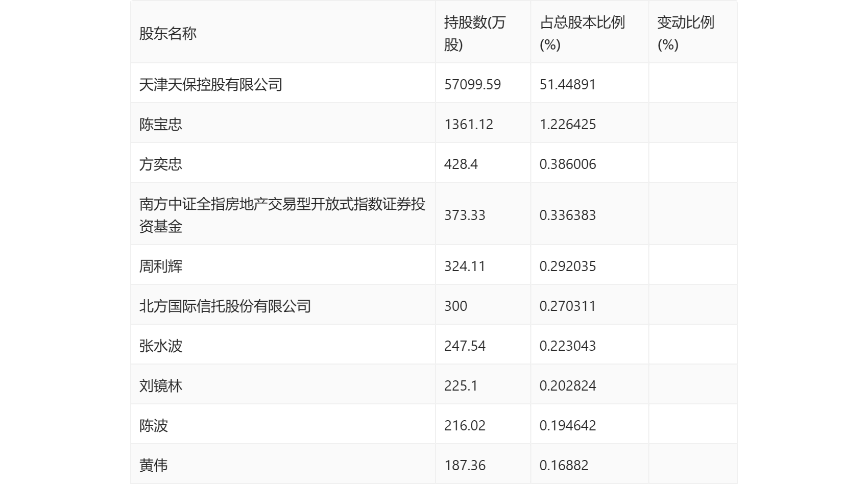This screenshot has width=868, height=484.
Task: Select the value 373.33
Action: tap(465, 215)
